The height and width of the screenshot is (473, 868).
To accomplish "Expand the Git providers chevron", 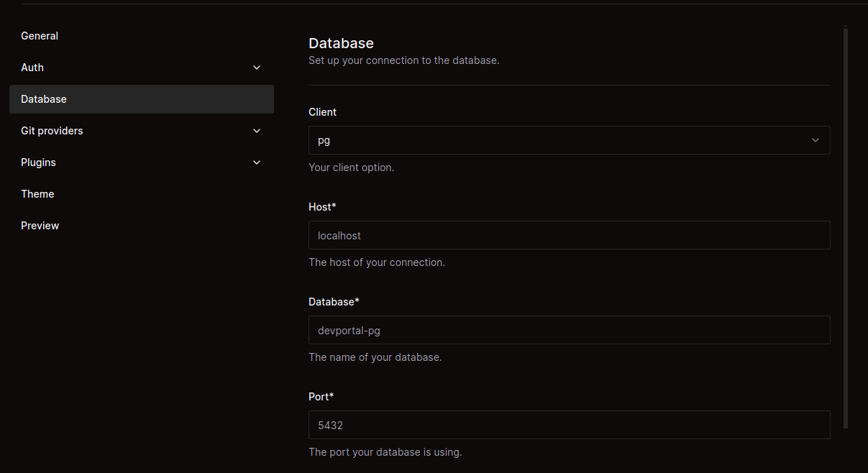I will tap(257, 131).
